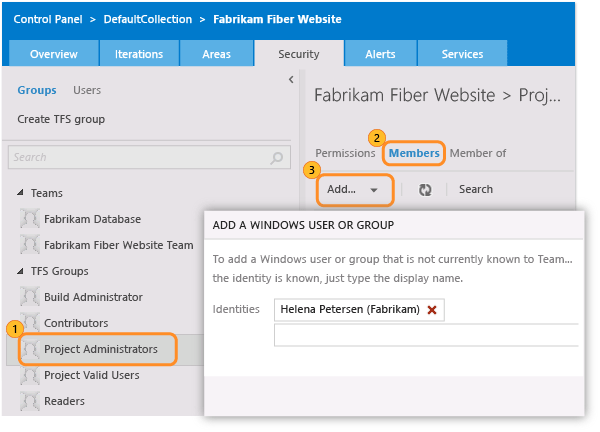The height and width of the screenshot is (432, 600).
Task: Select the Members sub-tab
Action: click(x=414, y=153)
